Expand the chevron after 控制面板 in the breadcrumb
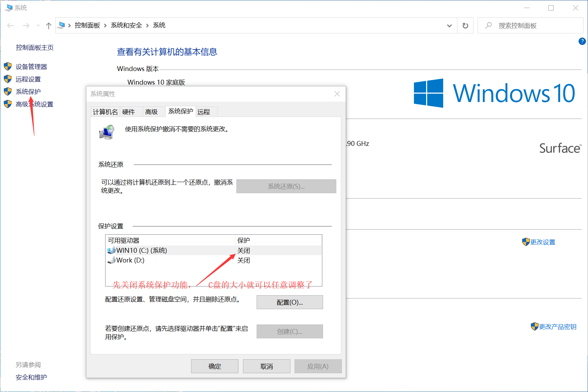588x392 pixels. coord(105,26)
